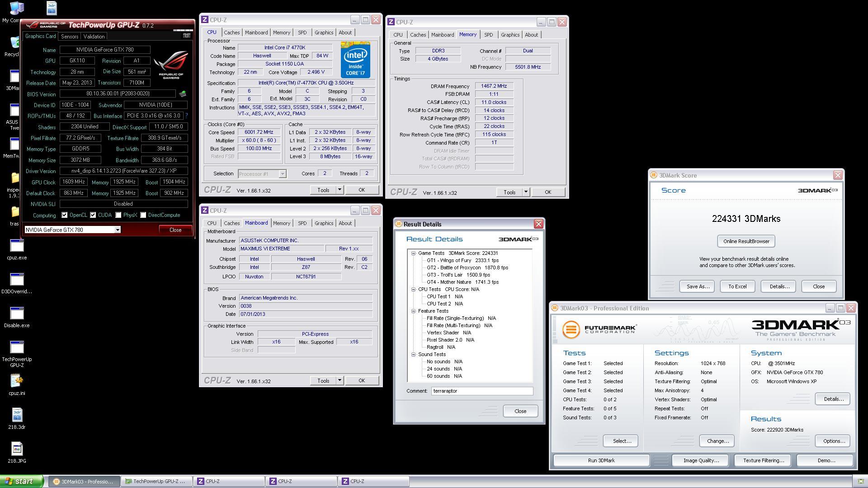Open About tab in CPU-Z Memory window

pyautogui.click(x=531, y=35)
